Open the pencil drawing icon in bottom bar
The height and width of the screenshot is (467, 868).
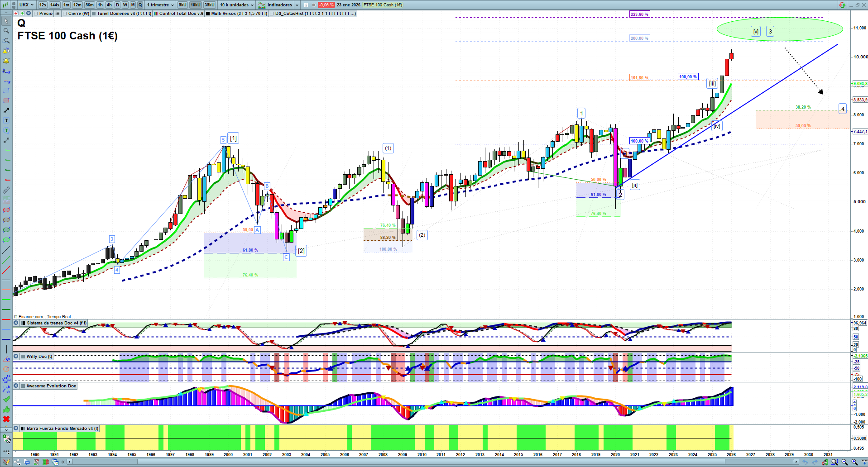click(x=7, y=462)
